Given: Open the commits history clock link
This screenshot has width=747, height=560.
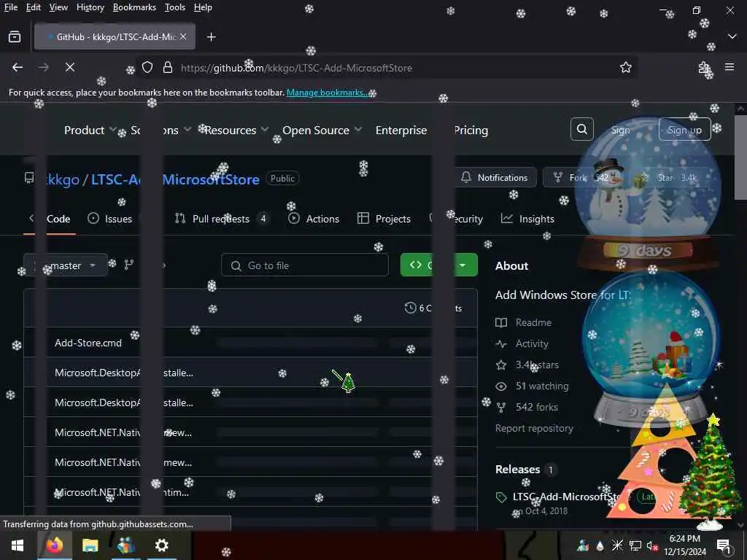Looking at the screenshot, I should 433,308.
